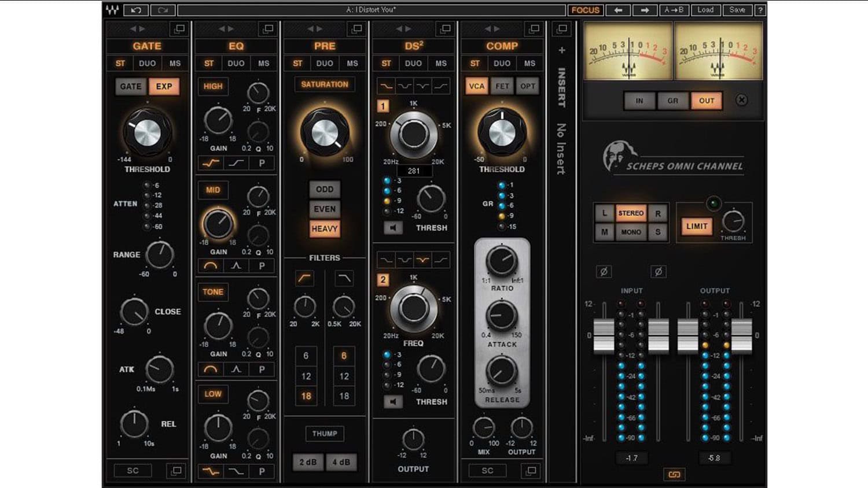
Task: Toggle the LOW EQ band
Action: [x=213, y=394]
